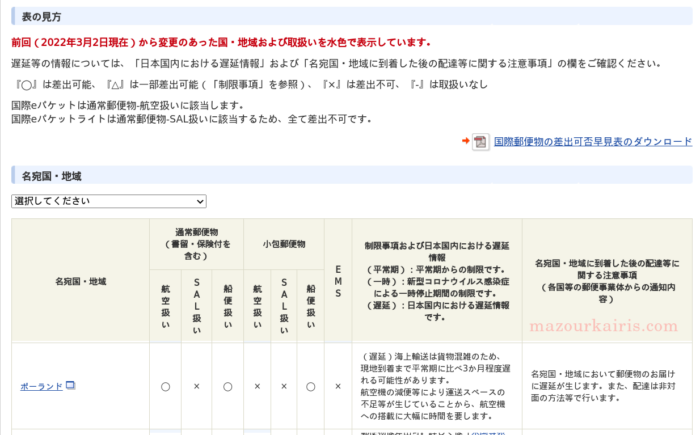Open the 国際郵便物の差出可否早見表のダウンロード link
Viewport: 700px width, 435px height.
[593, 142]
